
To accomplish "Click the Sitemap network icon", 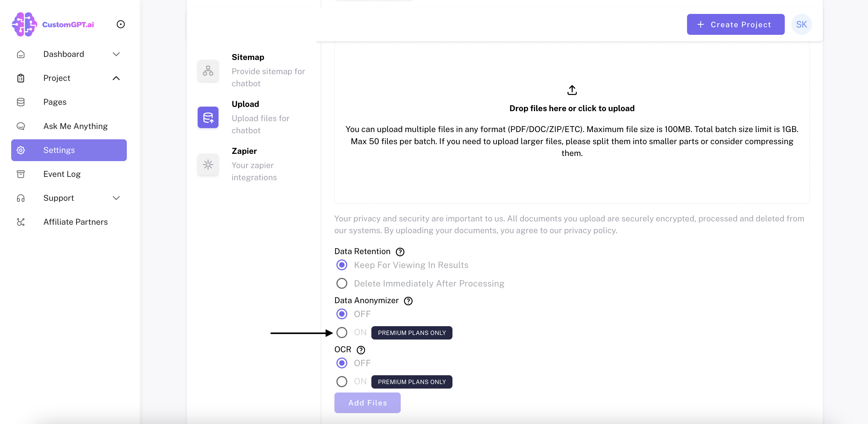I will (208, 71).
